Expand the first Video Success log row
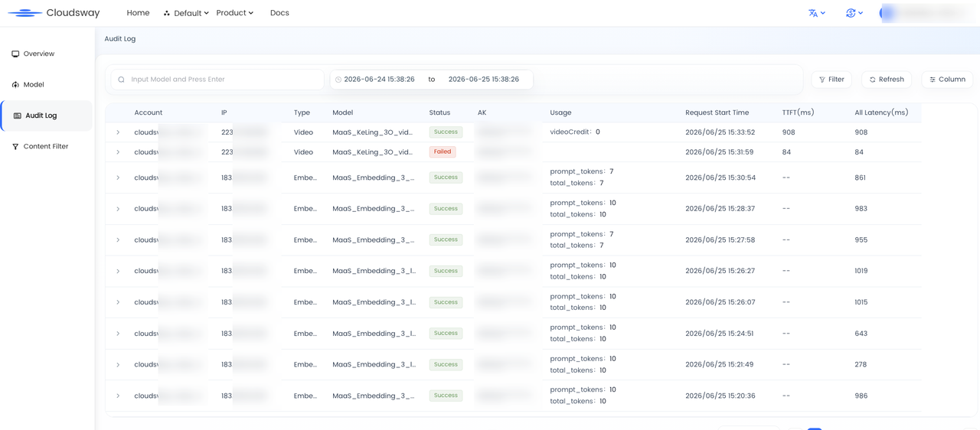 118,132
